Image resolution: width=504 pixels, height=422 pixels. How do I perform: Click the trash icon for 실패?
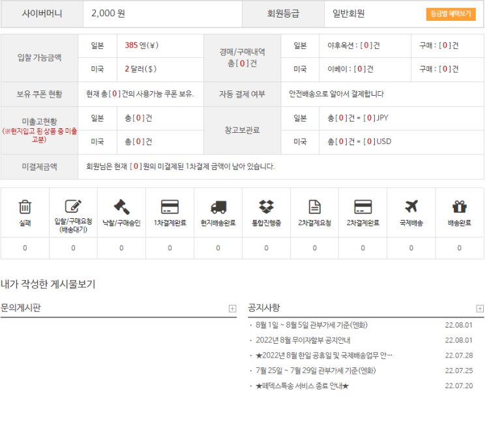(25, 207)
